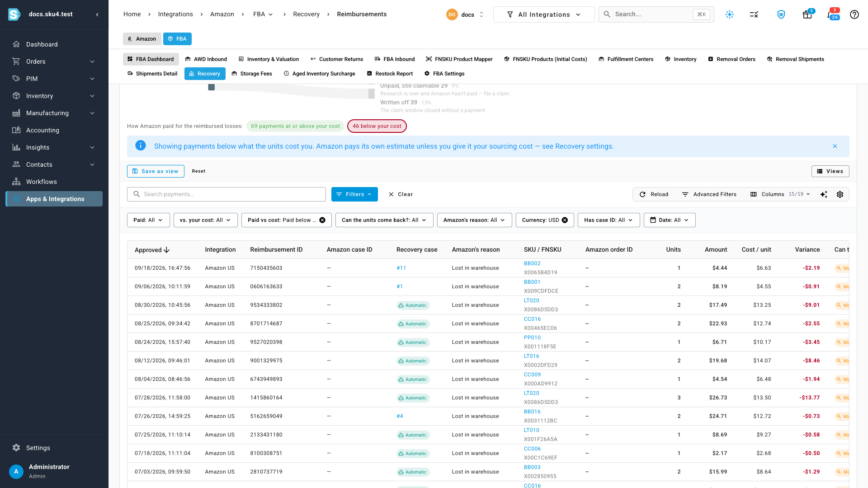Select the Removal Orders tab
The image size is (868, 488).
pyautogui.click(x=731, y=59)
